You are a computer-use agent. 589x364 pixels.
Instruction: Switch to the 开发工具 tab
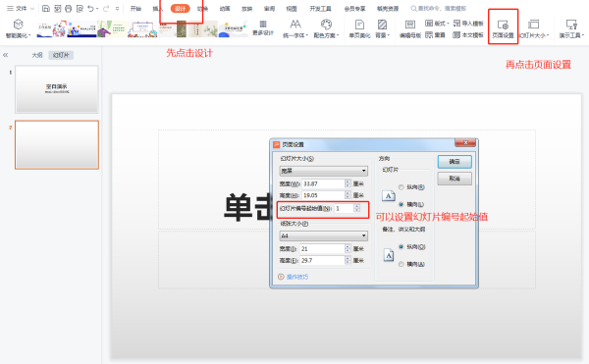coord(320,8)
